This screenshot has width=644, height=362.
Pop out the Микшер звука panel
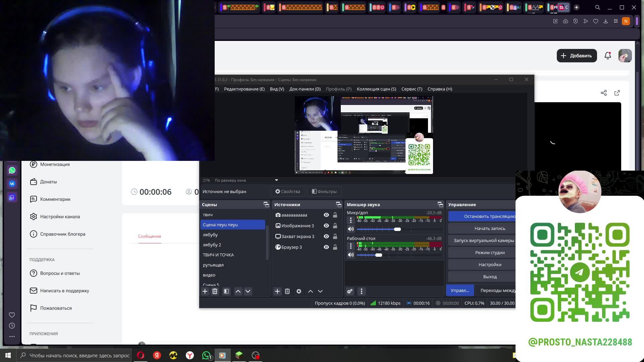(440, 204)
